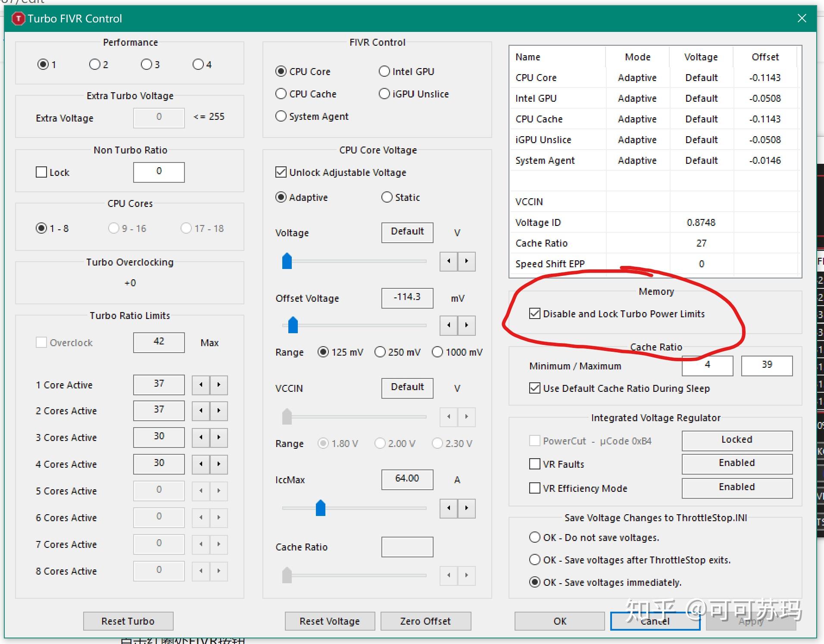Click the IccMax slider thumb
Image resolution: width=824 pixels, height=644 pixels.
(321, 508)
